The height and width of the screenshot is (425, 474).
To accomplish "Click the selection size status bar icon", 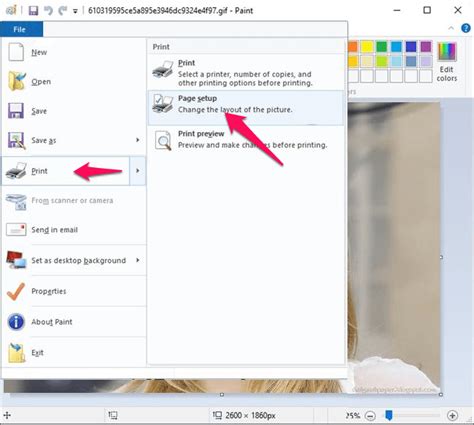I will 113,415.
